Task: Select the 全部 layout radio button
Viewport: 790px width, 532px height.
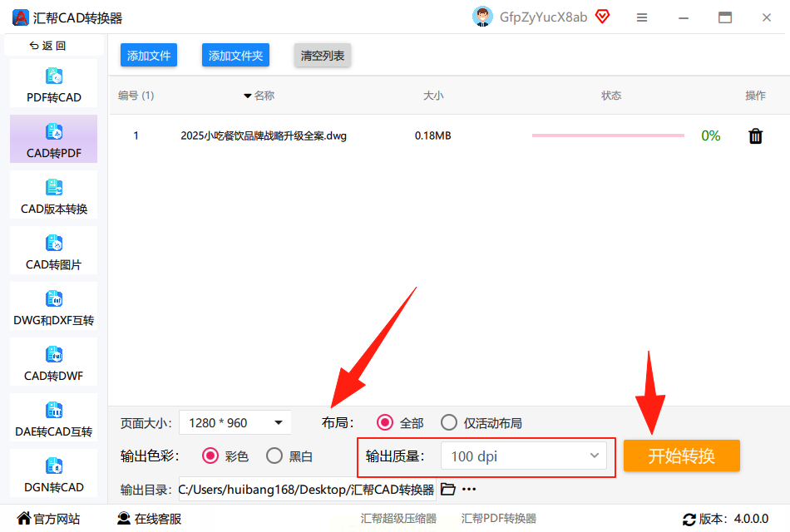Action: pyautogui.click(x=385, y=422)
